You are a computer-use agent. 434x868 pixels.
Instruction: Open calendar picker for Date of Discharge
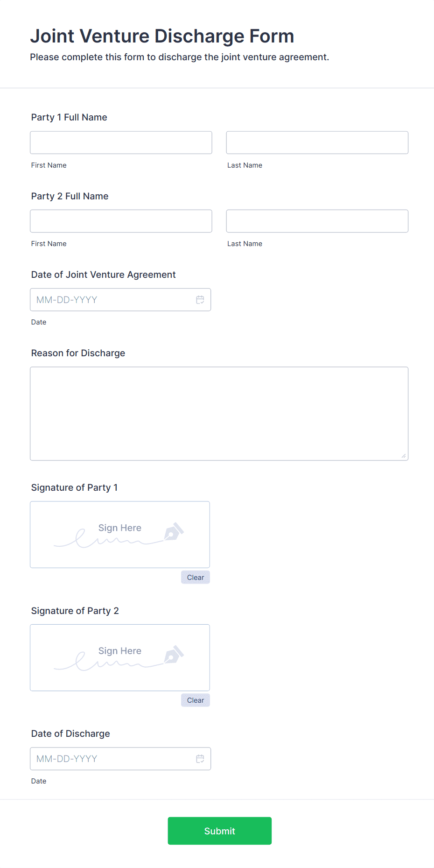[200, 759]
